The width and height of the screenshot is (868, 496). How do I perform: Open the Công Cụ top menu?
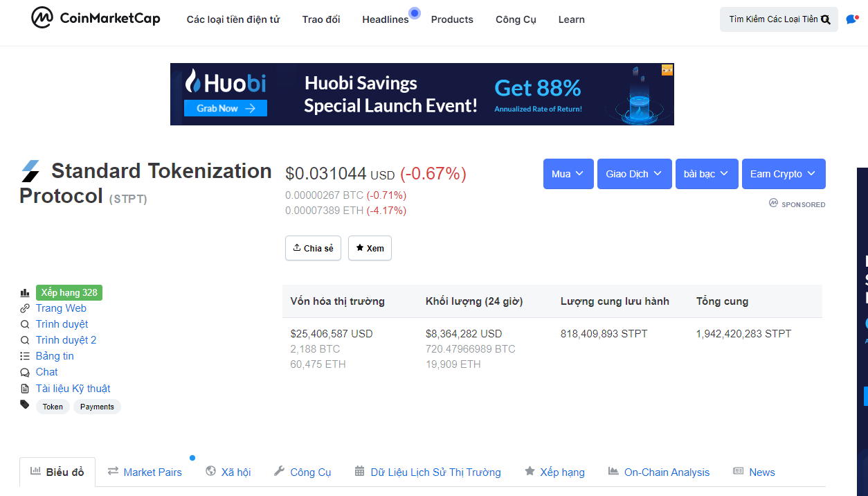click(x=516, y=19)
